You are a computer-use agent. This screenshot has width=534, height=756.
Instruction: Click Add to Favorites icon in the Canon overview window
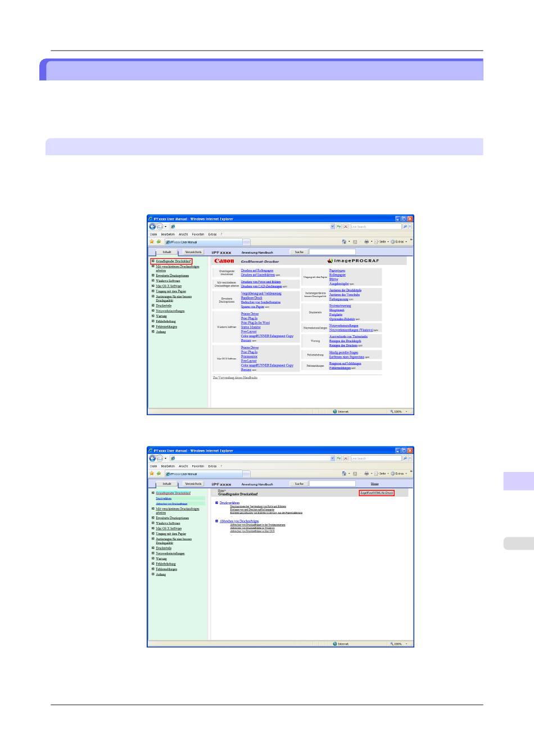click(159, 242)
